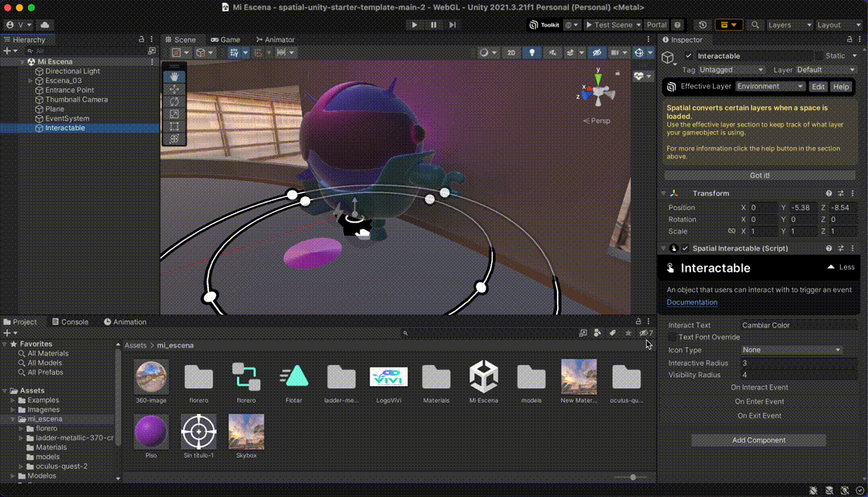Viewport: 868px width, 497px height.
Task: Enable the Static checkbox
Action: [x=819, y=56]
